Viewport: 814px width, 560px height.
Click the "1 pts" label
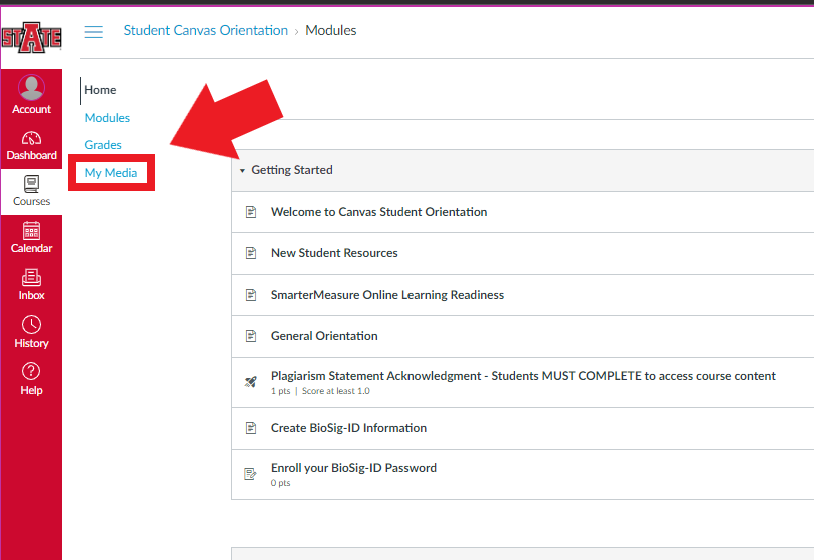tap(280, 391)
